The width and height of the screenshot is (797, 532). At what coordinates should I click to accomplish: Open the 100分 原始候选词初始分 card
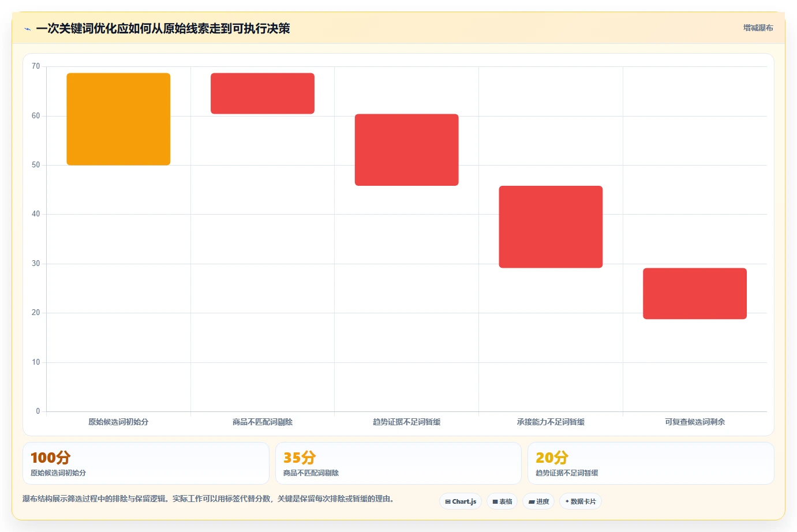pos(146,463)
